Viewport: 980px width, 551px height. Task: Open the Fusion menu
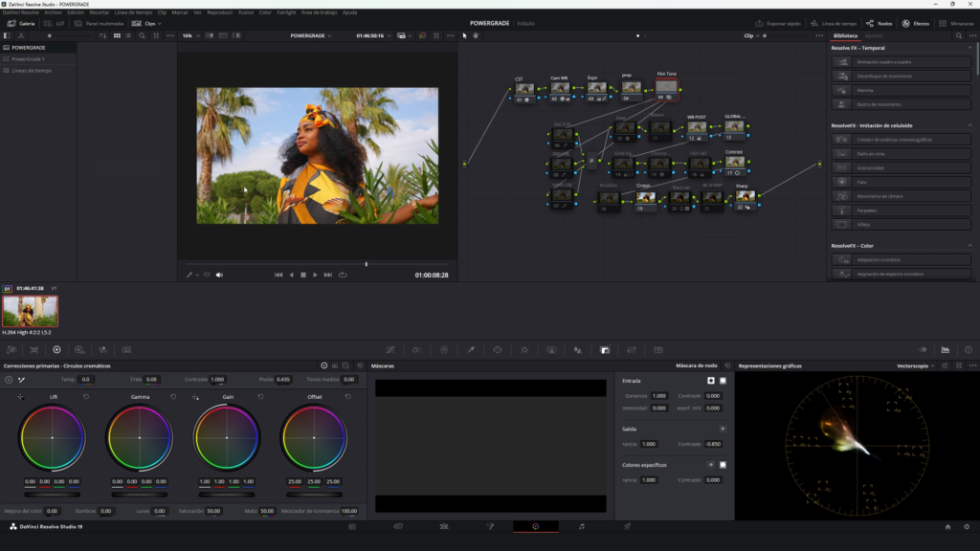coord(246,12)
